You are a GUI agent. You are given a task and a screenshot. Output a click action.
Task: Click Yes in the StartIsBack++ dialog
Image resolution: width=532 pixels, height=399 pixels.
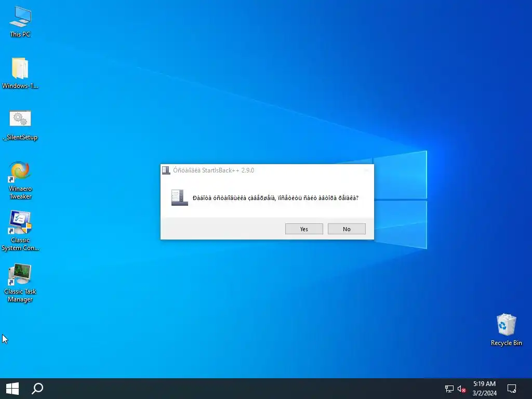[x=304, y=229]
